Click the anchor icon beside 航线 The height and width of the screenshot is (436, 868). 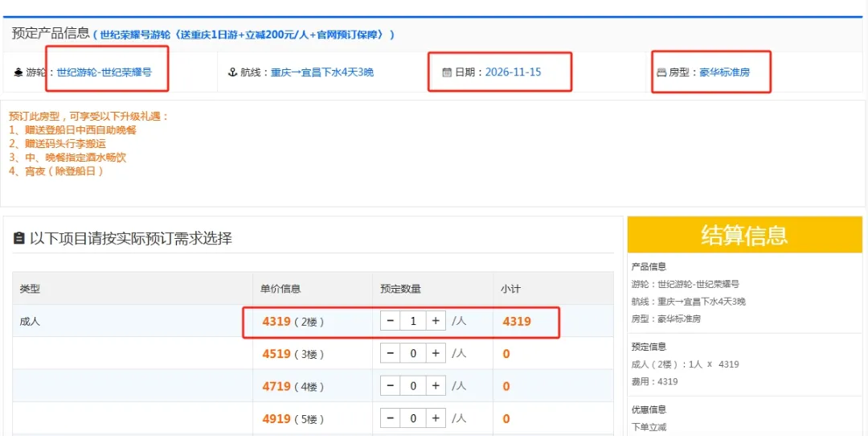(x=232, y=72)
